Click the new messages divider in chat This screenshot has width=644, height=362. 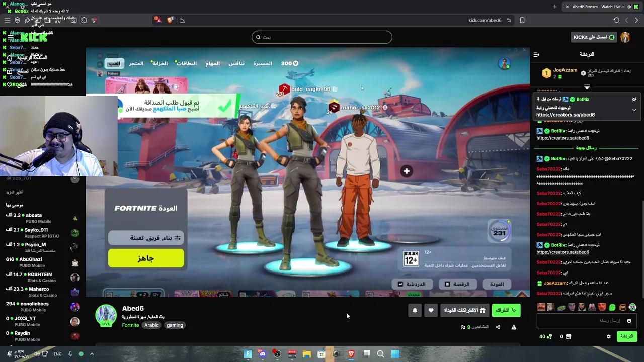pyautogui.click(x=587, y=148)
